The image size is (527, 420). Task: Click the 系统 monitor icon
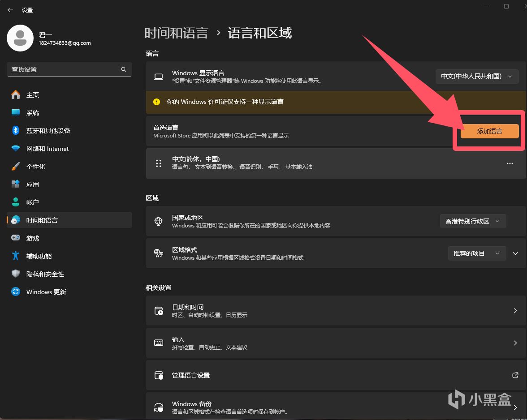tap(15, 112)
